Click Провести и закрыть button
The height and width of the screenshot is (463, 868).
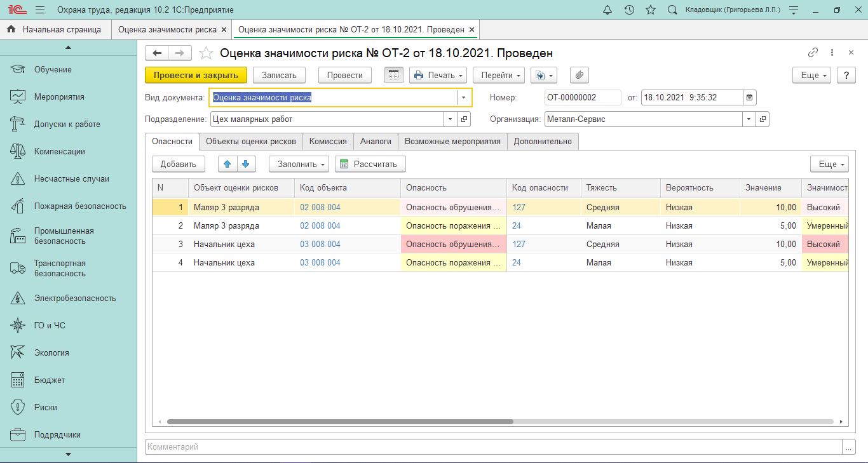[x=196, y=75]
